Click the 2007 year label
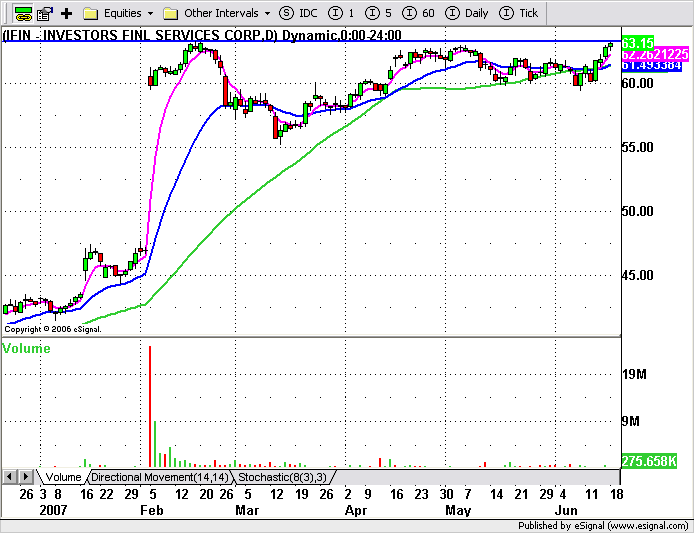This screenshot has height=533, width=694. tap(53, 510)
